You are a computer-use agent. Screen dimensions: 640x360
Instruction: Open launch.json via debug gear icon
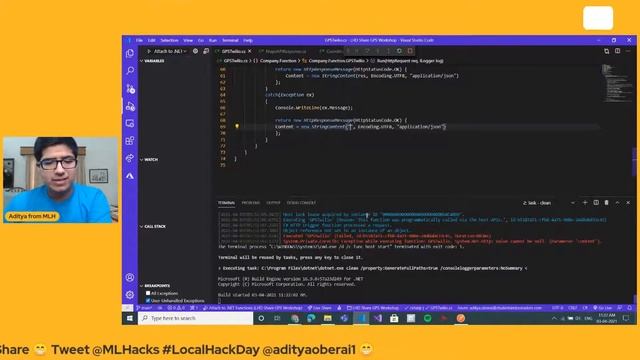196,51
